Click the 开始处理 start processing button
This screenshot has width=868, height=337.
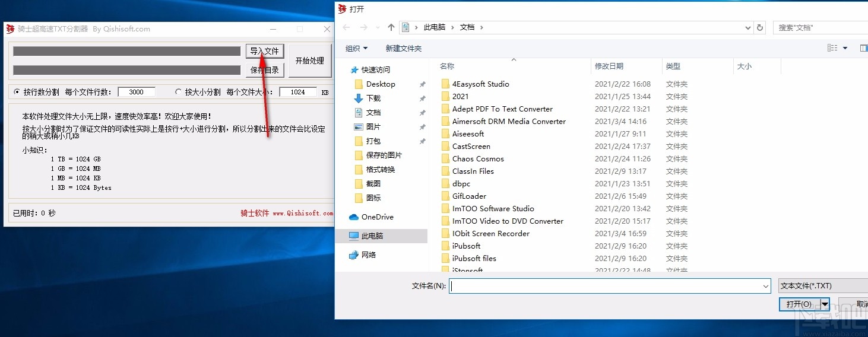click(x=310, y=61)
